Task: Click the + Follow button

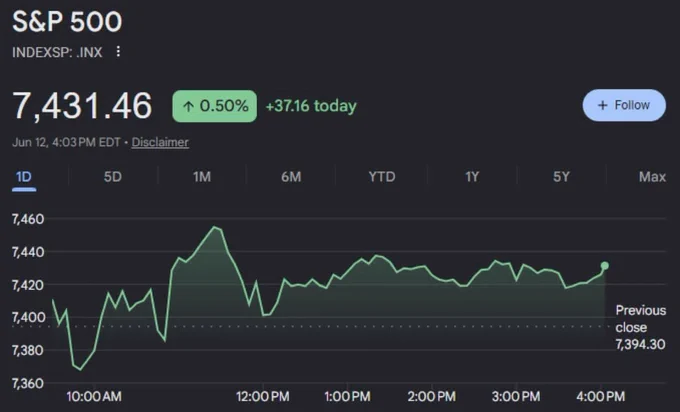Action: (x=624, y=105)
